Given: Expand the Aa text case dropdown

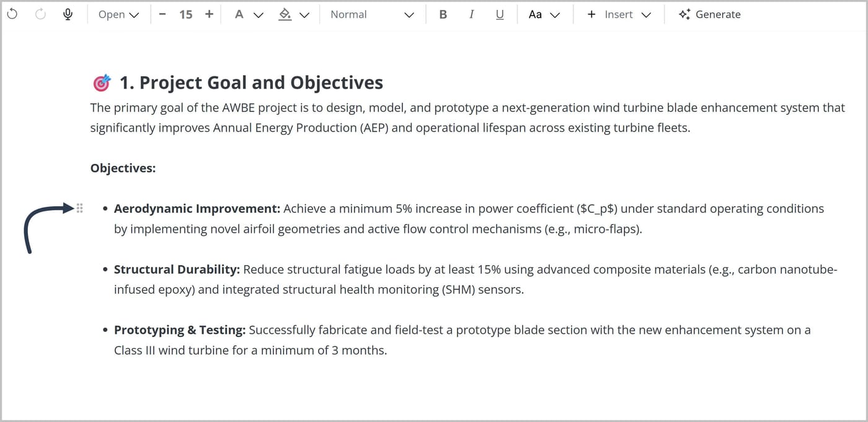Looking at the screenshot, I should (544, 14).
